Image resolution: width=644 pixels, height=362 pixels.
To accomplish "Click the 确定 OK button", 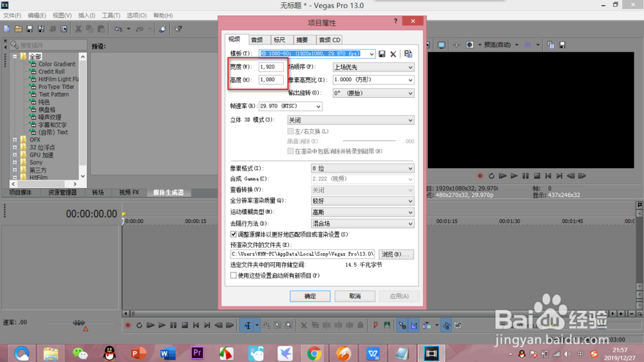I will 310,296.
